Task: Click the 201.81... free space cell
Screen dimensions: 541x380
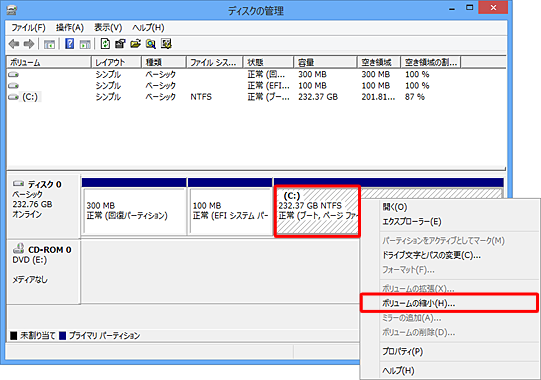Action: 378,97
